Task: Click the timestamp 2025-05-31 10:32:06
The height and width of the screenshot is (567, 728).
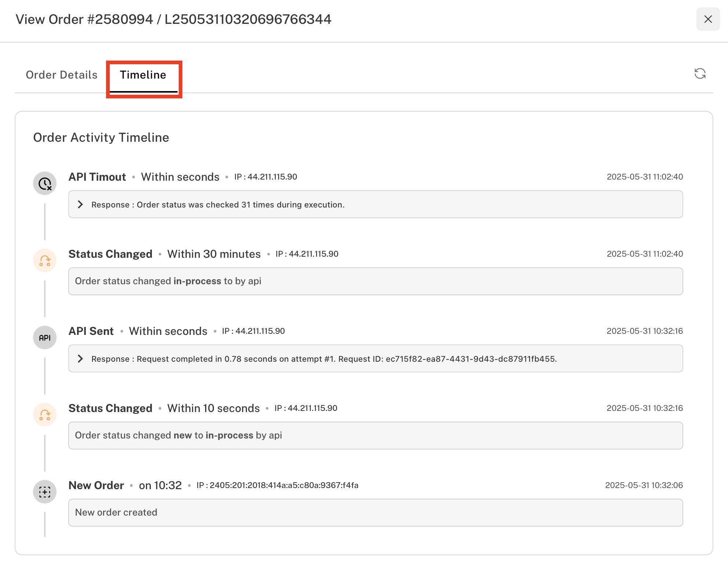Action: [x=644, y=485]
